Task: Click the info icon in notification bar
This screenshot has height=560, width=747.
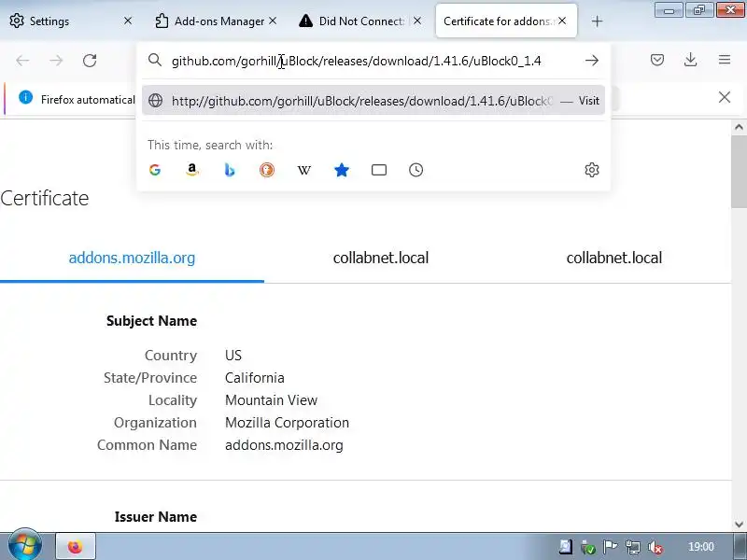Action: click(x=26, y=98)
